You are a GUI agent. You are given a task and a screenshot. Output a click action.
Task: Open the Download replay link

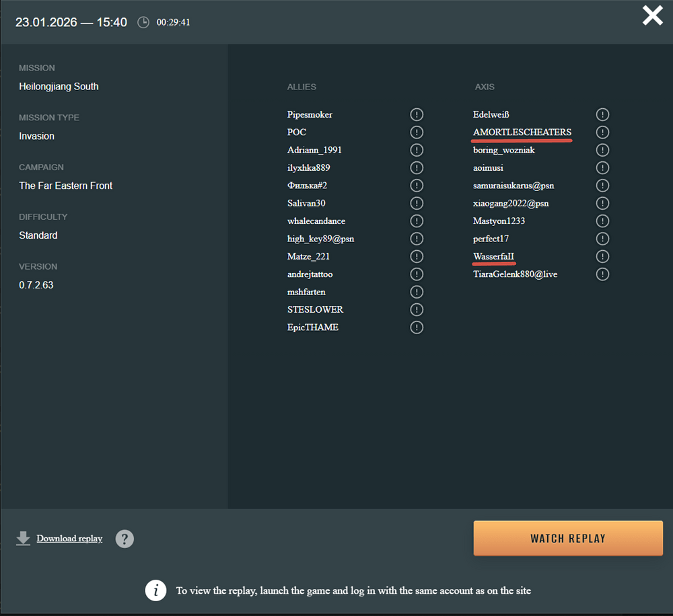pos(69,539)
